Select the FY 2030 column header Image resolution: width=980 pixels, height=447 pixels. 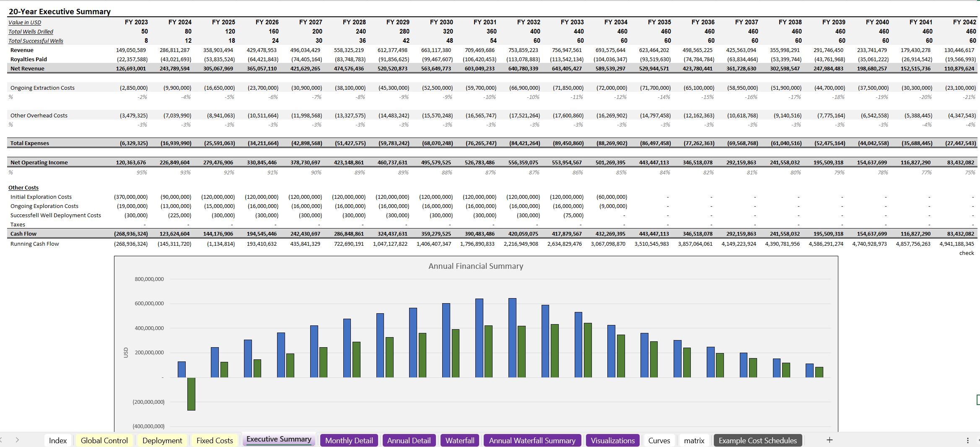[x=441, y=22]
